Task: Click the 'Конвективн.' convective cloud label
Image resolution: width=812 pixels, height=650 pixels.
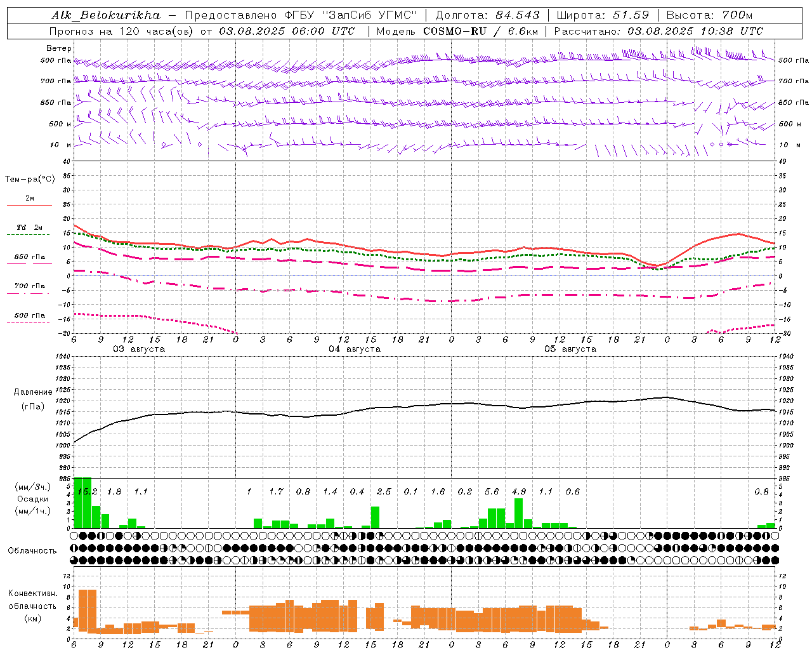Action: point(32,594)
